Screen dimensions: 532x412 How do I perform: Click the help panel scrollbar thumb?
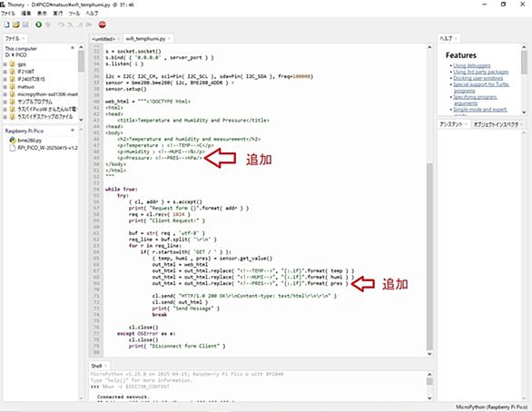click(x=524, y=62)
